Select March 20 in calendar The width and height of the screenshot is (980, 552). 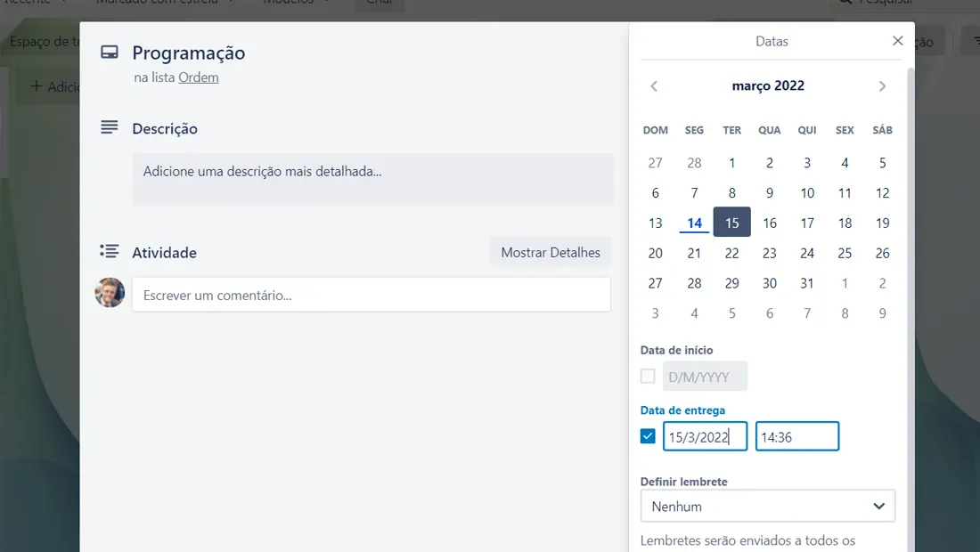(x=655, y=253)
